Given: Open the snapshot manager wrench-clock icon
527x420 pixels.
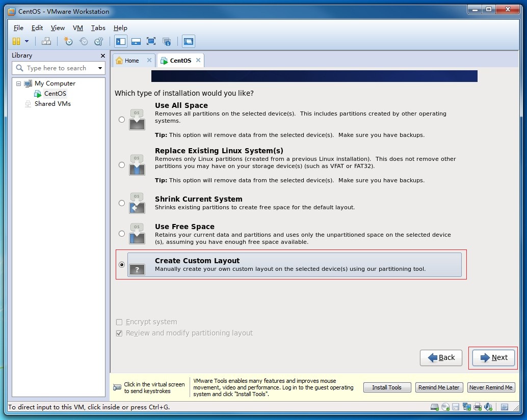Looking at the screenshot, I should [x=99, y=41].
